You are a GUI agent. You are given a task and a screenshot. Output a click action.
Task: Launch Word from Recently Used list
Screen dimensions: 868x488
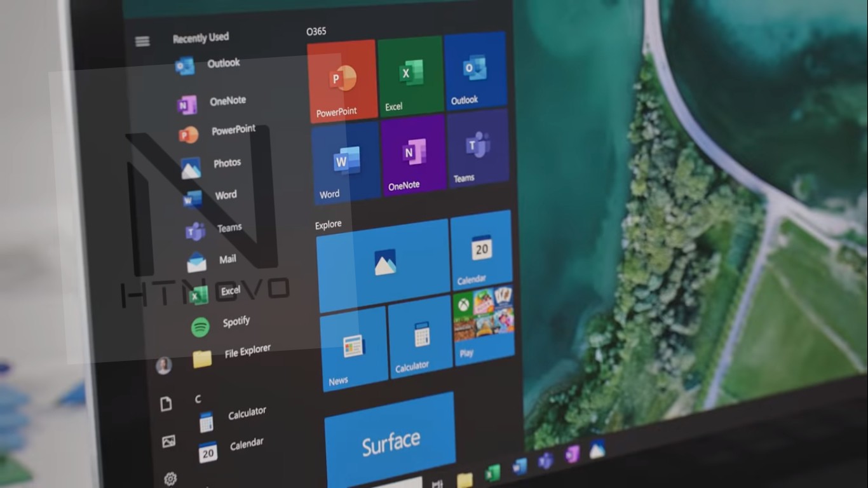210,197
